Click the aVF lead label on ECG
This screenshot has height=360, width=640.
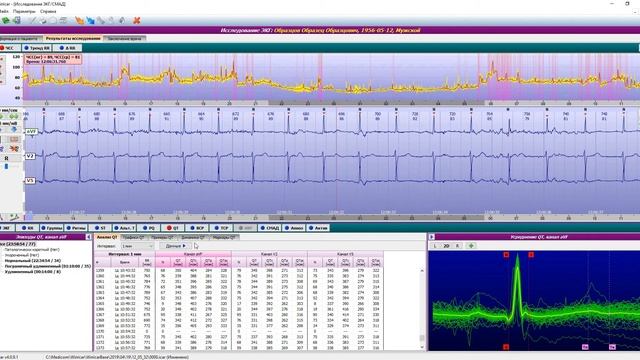[x=31, y=131]
